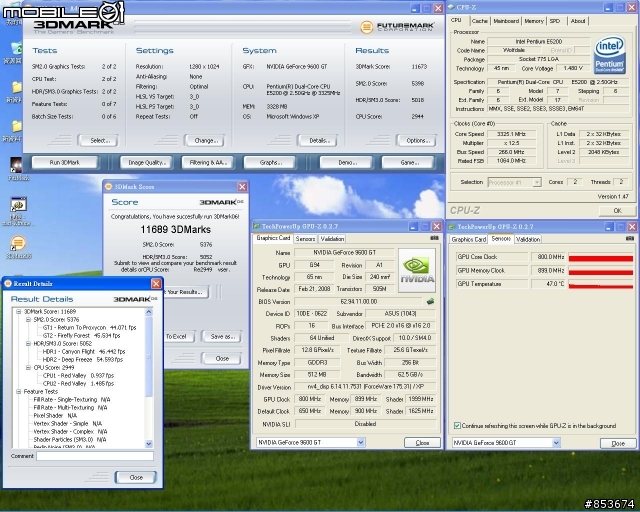Select GT1 - Return To Proxycon row
The image size is (640, 512).
click(x=89, y=327)
